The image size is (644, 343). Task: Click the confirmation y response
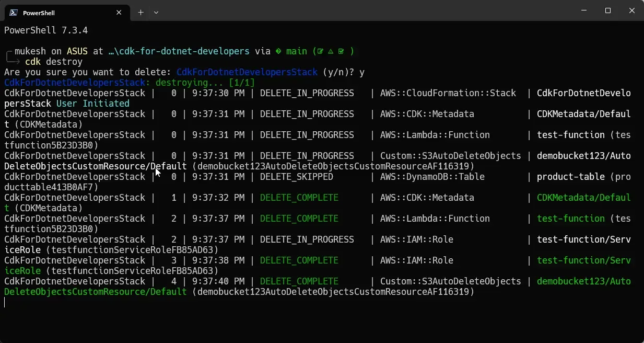362,72
